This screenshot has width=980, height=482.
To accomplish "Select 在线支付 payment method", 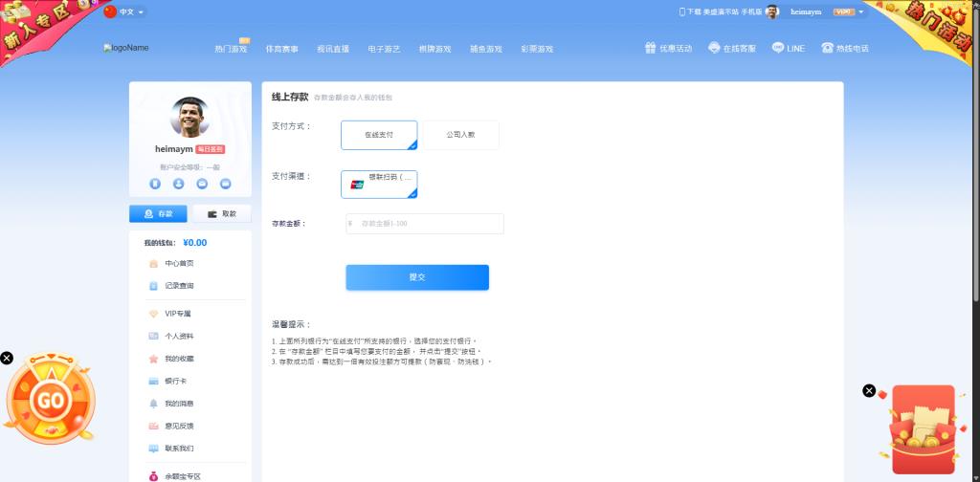I will point(379,135).
